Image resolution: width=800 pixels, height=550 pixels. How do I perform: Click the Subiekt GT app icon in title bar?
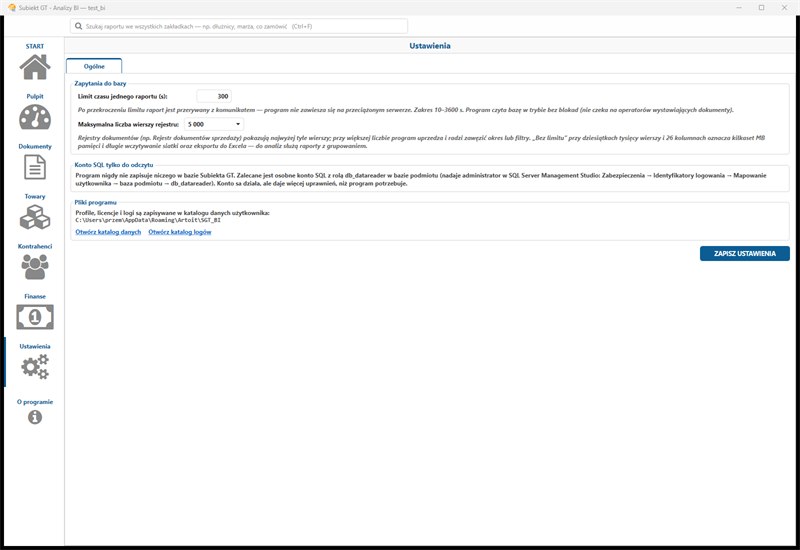click(x=12, y=8)
